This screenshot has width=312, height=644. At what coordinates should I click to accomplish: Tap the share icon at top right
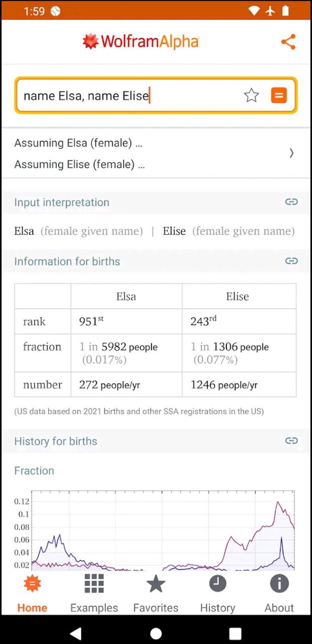288,42
